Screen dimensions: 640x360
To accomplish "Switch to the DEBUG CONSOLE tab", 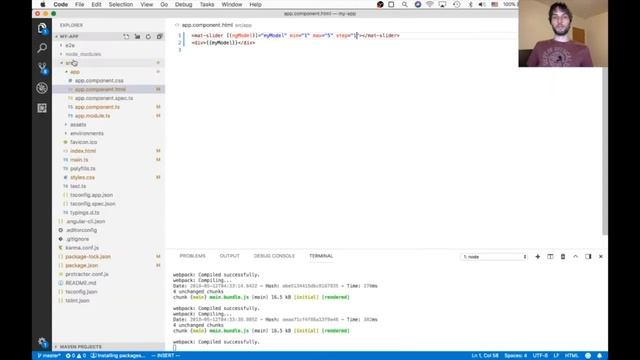I will [274, 256].
